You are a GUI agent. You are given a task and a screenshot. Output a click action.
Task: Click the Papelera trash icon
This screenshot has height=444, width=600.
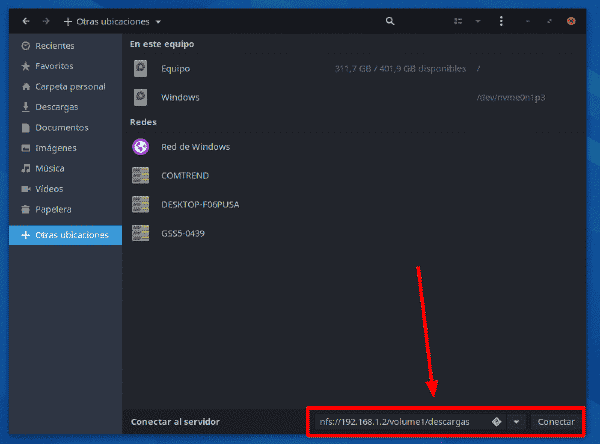pyautogui.click(x=26, y=209)
